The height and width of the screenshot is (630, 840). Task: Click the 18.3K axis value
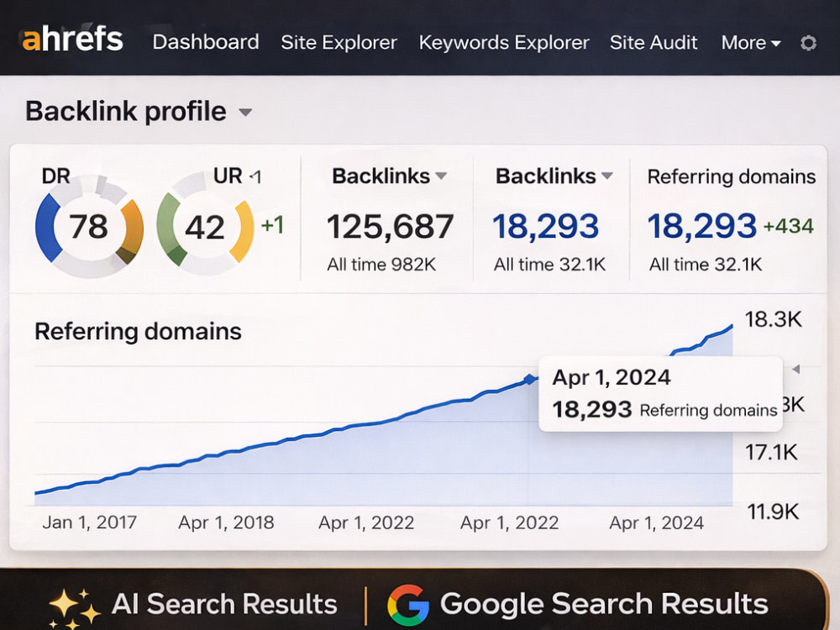(x=773, y=319)
